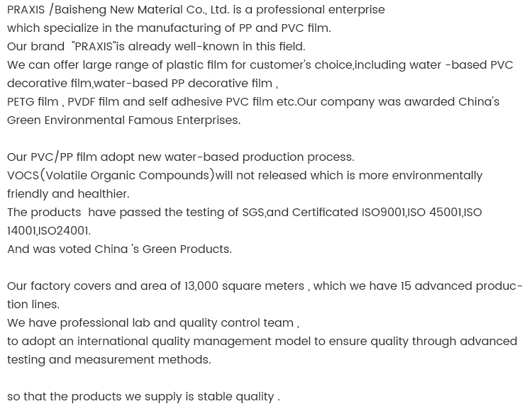Click the line starting "Our PVC/PP film"

(x=180, y=157)
